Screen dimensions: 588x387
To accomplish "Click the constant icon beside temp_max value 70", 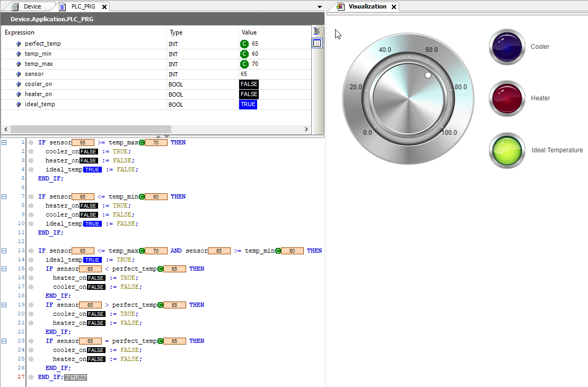I will (x=244, y=64).
